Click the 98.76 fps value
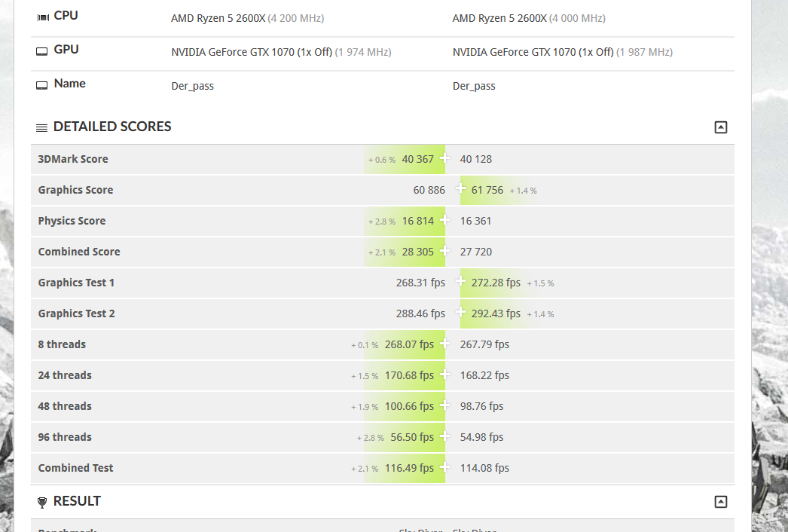This screenshot has width=788, height=532. pos(481,406)
